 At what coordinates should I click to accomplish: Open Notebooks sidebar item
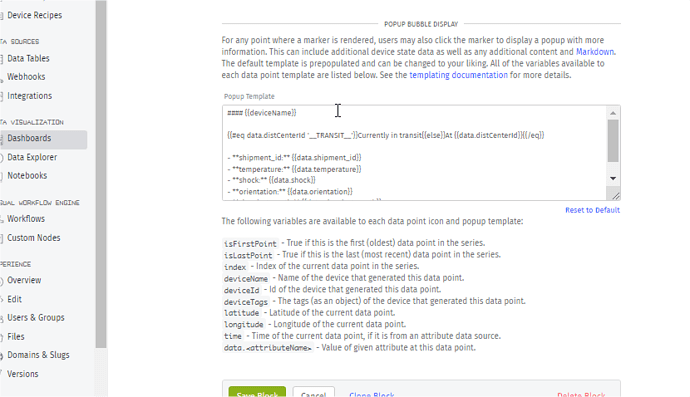(27, 176)
